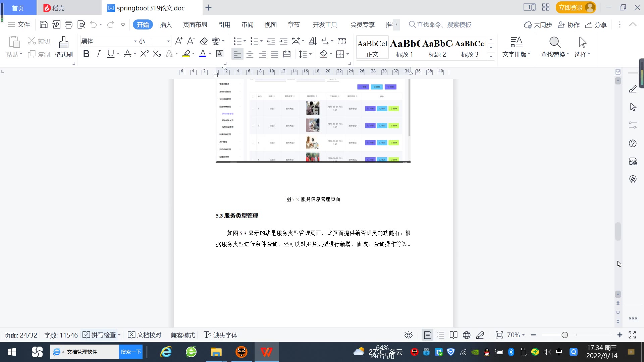Open the 插入 (Insert) ribbon tab
Viewport: 644px width, 362px height.
pos(166,25)
